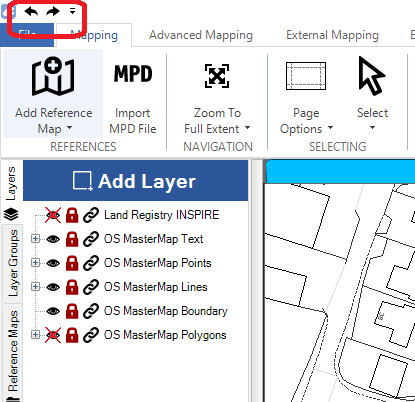Expand the OS MasterMap Polygons tree node
Screen dimensions: 415x402
coord(35,334)
